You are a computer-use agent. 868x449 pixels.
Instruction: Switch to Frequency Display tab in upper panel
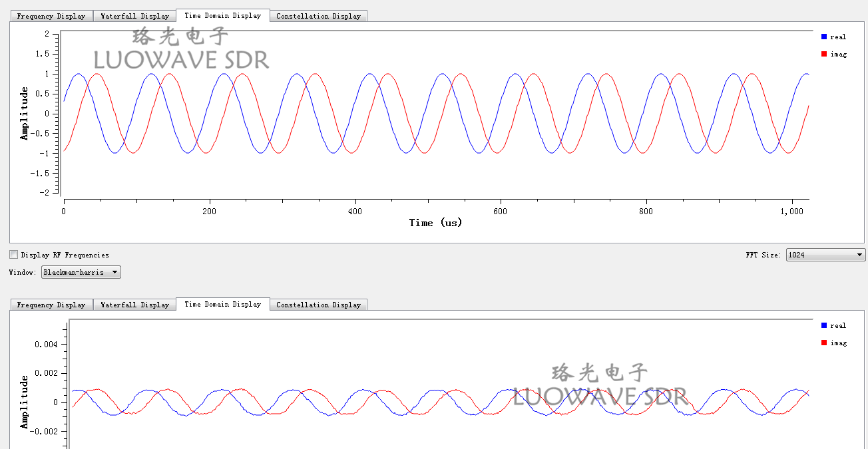(x=51, y=16)
